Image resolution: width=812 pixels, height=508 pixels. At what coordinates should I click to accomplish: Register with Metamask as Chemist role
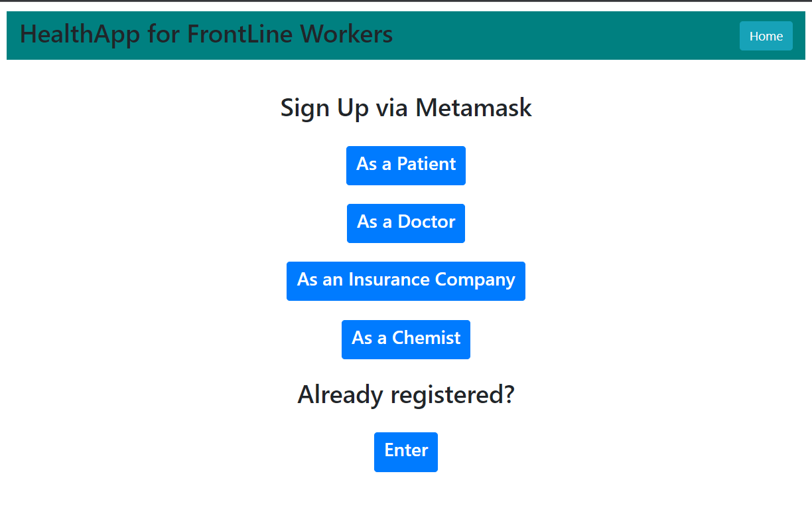click(406, 339)
